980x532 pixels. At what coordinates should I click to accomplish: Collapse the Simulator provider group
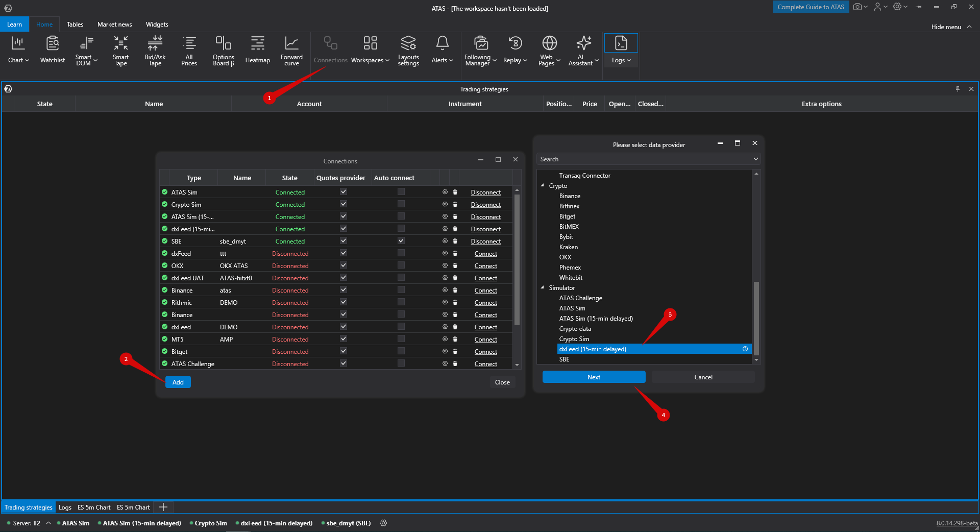[x=542, y=287]
